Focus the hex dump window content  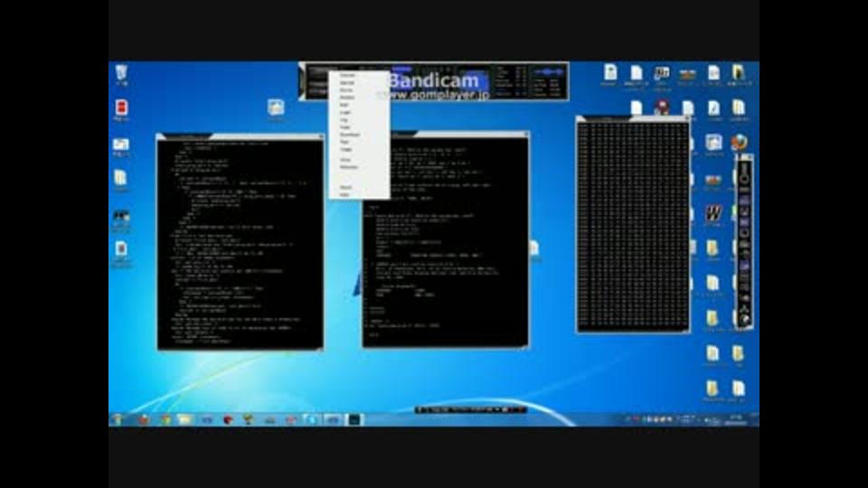(x=633, y=226)
